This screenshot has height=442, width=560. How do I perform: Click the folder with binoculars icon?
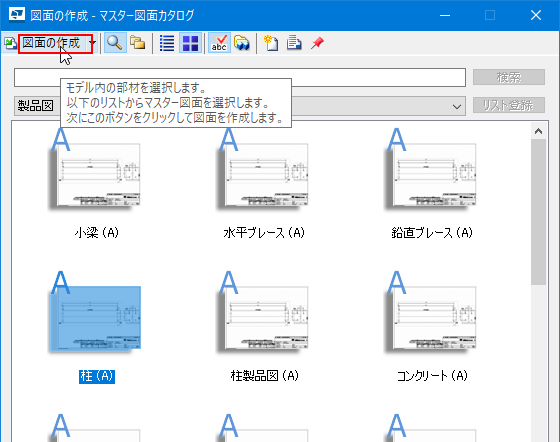242,43
